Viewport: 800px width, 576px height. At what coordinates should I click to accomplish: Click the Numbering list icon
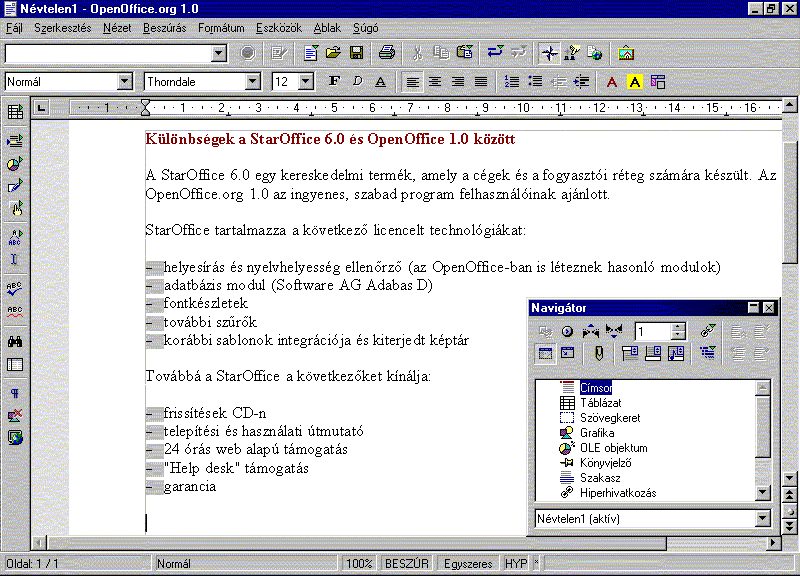512,82
